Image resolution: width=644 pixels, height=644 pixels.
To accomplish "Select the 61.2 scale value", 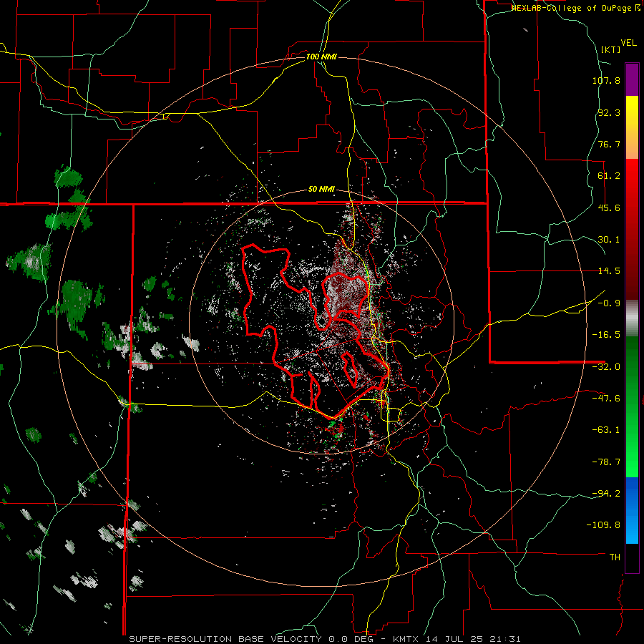I will pyautogui.click(x=609, y=176).
